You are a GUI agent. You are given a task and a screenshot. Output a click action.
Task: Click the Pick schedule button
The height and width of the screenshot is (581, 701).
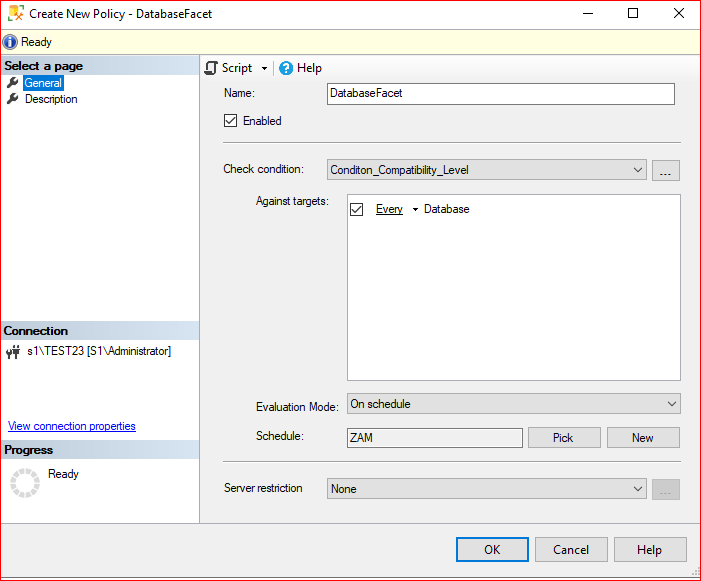[x=564, y=438]
